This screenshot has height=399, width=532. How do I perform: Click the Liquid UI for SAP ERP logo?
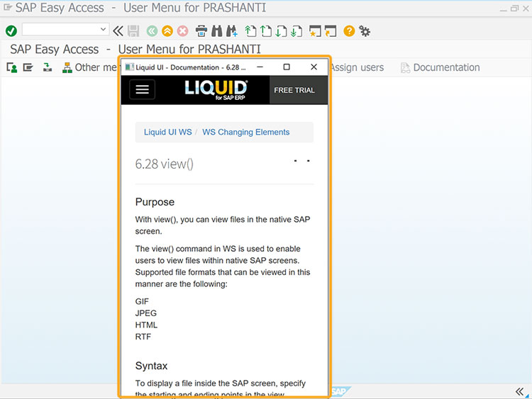[x=216, y=90]
